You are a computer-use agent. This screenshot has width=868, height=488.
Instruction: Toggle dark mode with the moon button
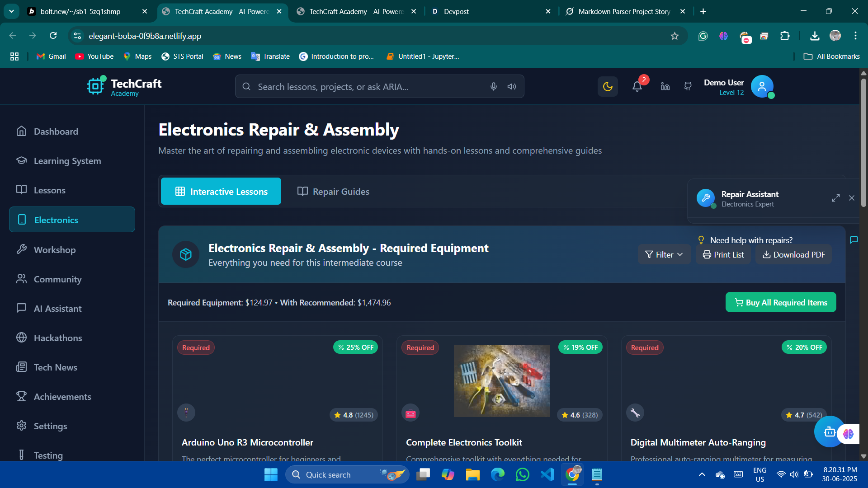(608, 86)
